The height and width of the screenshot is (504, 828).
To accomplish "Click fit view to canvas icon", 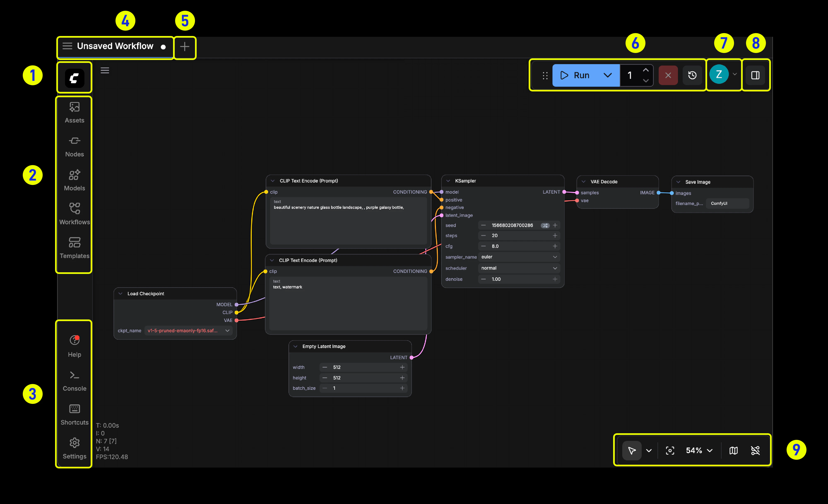I will (x=670, y=450).
